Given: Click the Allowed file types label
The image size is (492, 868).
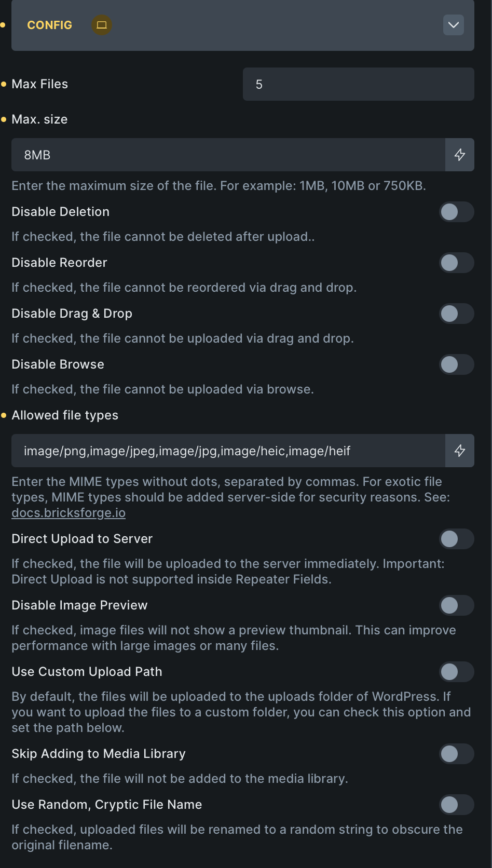Looking at the screenshot, I should [x=65, y=415].
